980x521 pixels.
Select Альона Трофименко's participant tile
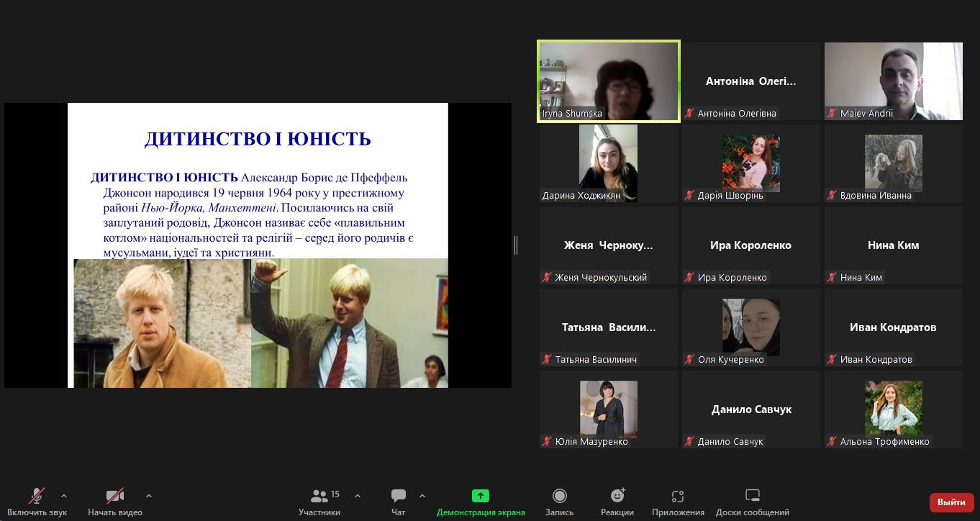click(893, 409)
